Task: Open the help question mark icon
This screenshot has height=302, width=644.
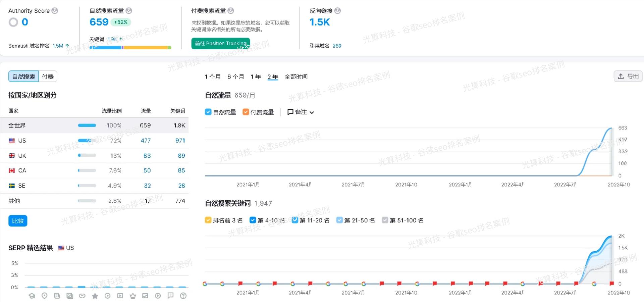Action: click(183, 296)
